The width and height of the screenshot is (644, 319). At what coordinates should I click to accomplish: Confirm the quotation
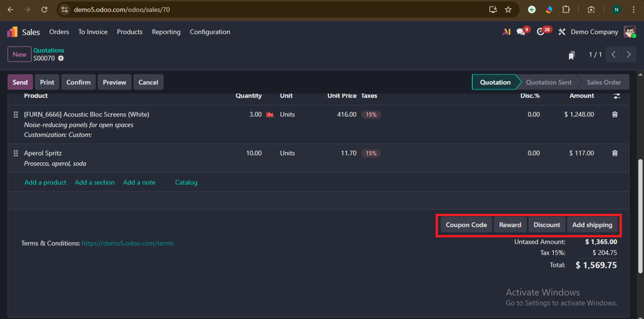(x=79, y=82)
